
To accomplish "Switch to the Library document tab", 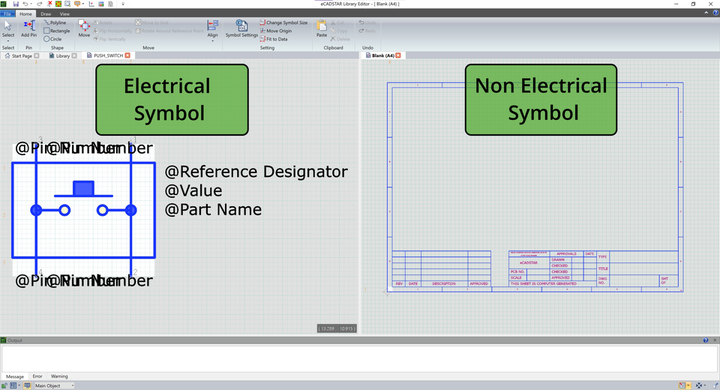I will tap(63, 56).
